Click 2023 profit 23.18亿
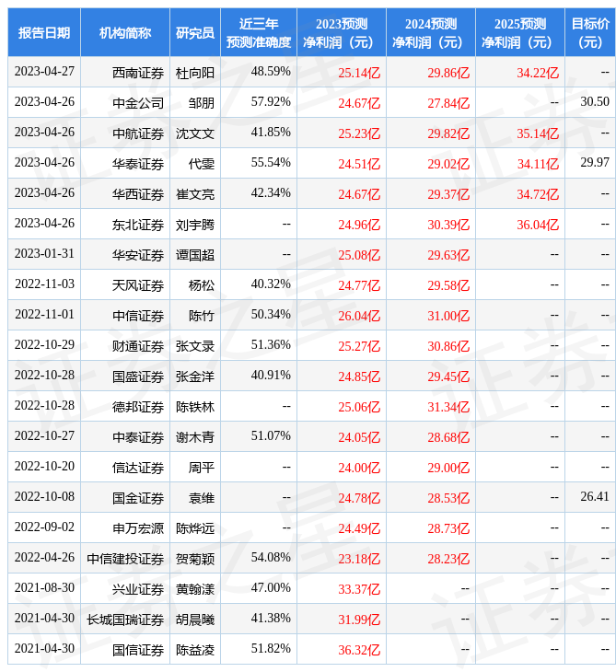Screen dimensions: 616x672 click(x=359, y=559)
